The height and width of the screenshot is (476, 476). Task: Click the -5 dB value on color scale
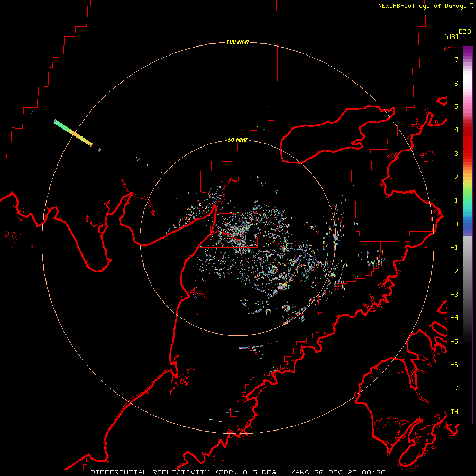click(454, 342)
